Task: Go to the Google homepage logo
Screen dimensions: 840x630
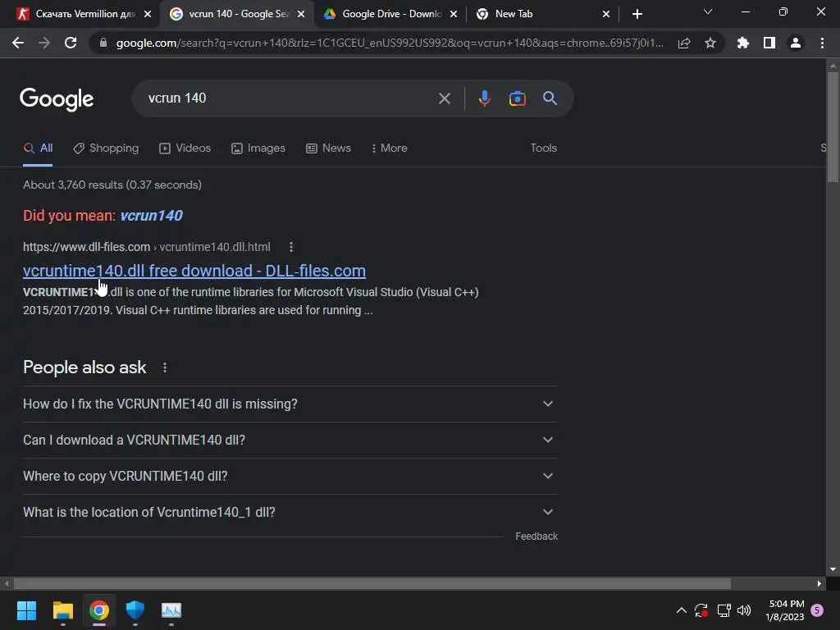Action: pyautogui.click(x=57, y=99)
